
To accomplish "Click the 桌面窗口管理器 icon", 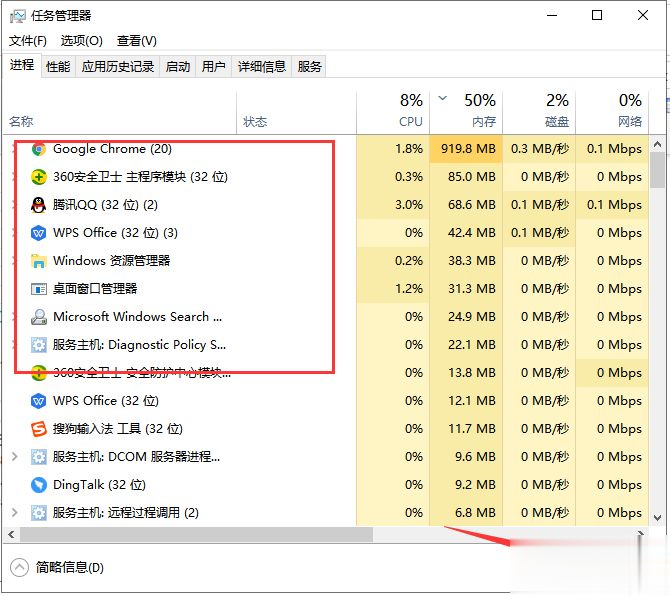I will click(38, 289).
